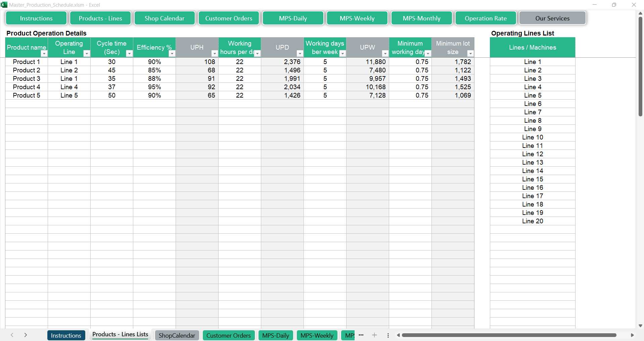Expand the Cycle time filter arrow
Viewport: 644px width, 341px height.
129,54
